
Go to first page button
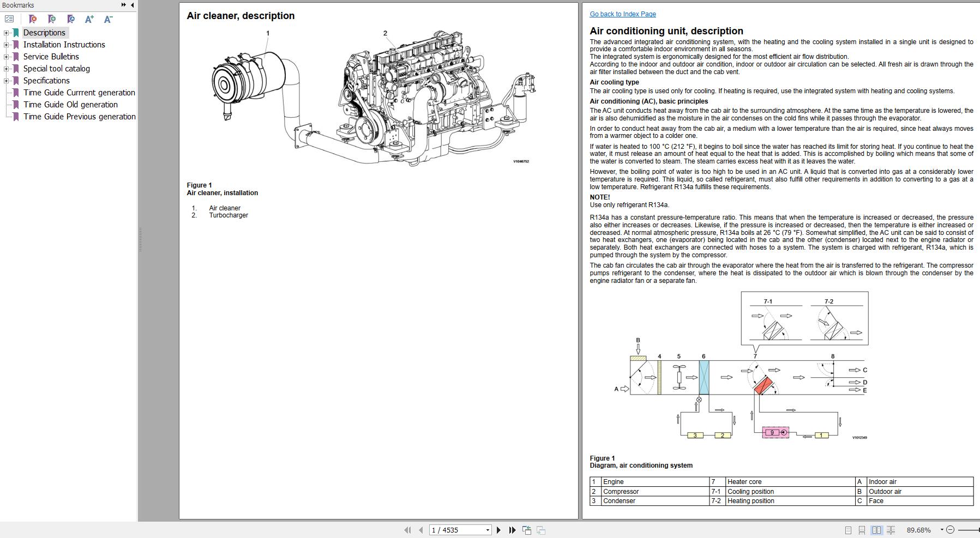407,530
